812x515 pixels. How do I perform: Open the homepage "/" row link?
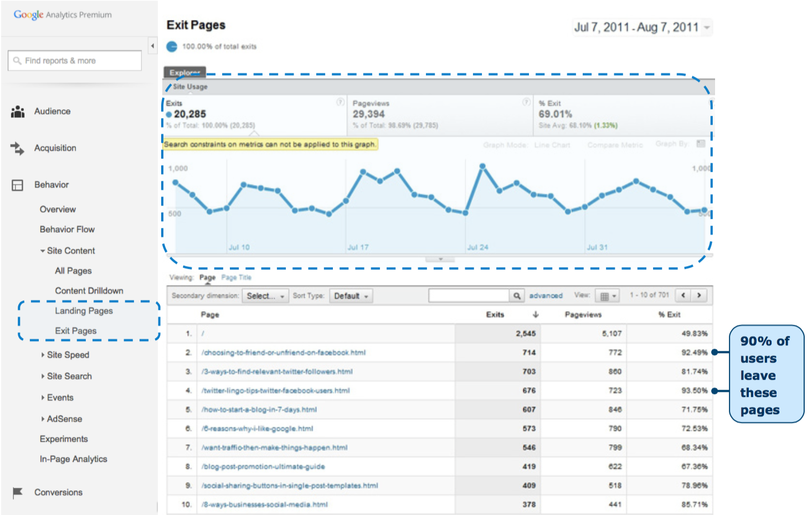click(203, 334)
